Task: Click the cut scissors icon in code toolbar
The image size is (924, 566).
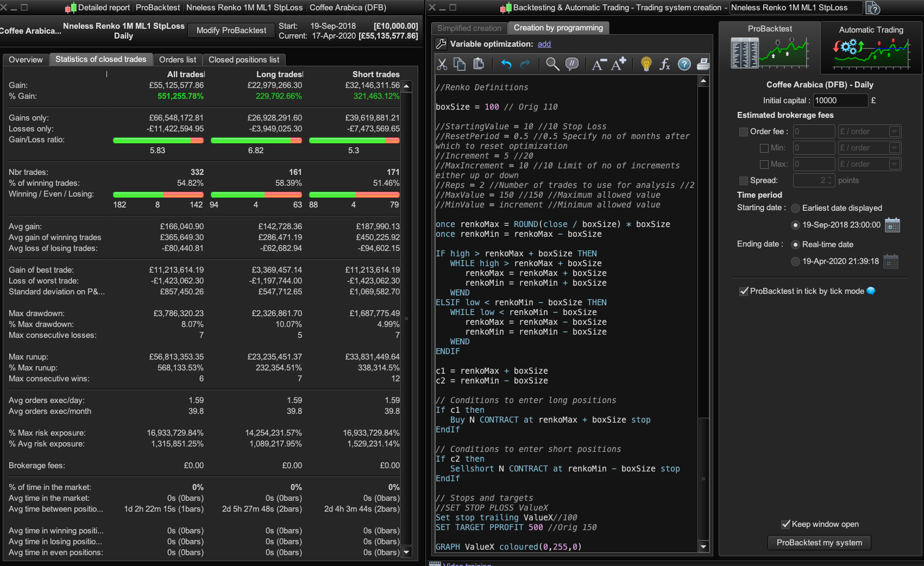Action: [442, 64]
